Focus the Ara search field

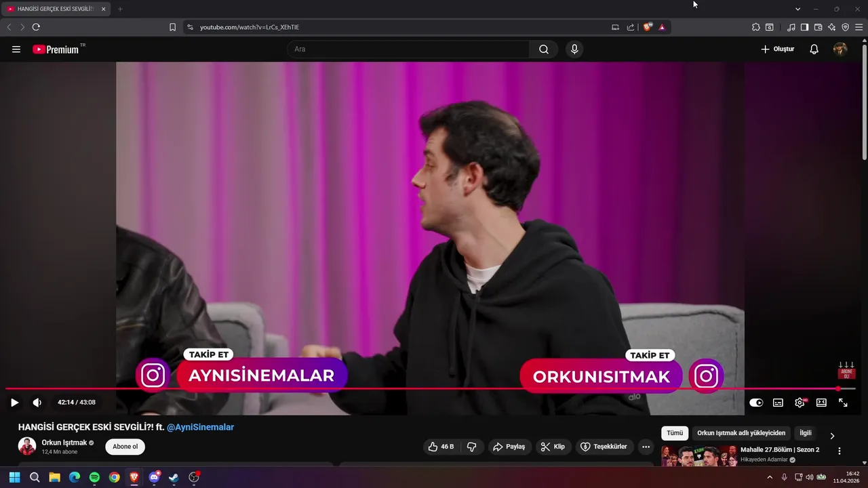(x=408, y=49)
